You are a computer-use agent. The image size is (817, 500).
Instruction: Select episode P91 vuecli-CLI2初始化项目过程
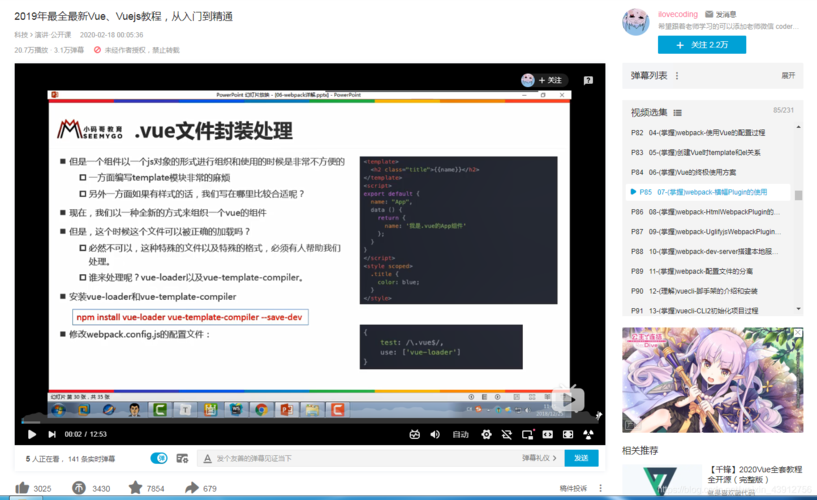(708, 310)
